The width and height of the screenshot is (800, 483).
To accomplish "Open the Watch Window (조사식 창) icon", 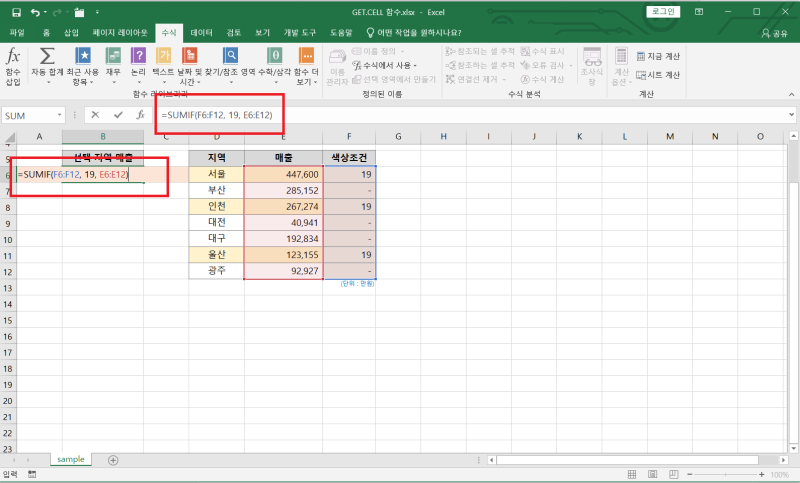I will 592,67.
